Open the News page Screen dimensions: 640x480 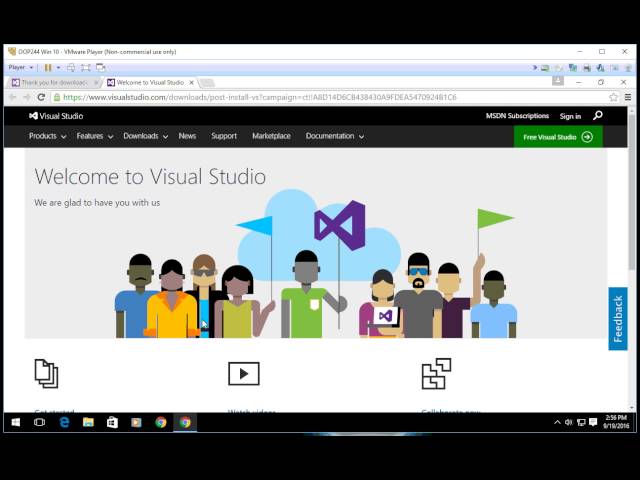[x=187, y=136]
